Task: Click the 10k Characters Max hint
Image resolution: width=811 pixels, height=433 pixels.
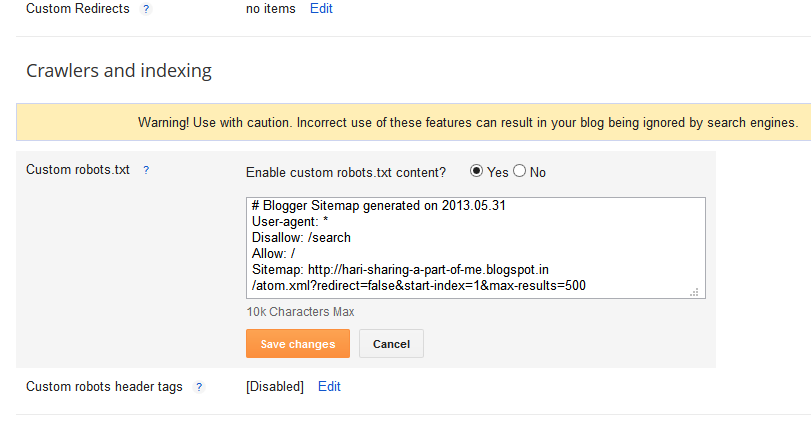Action: coord(300,312)
